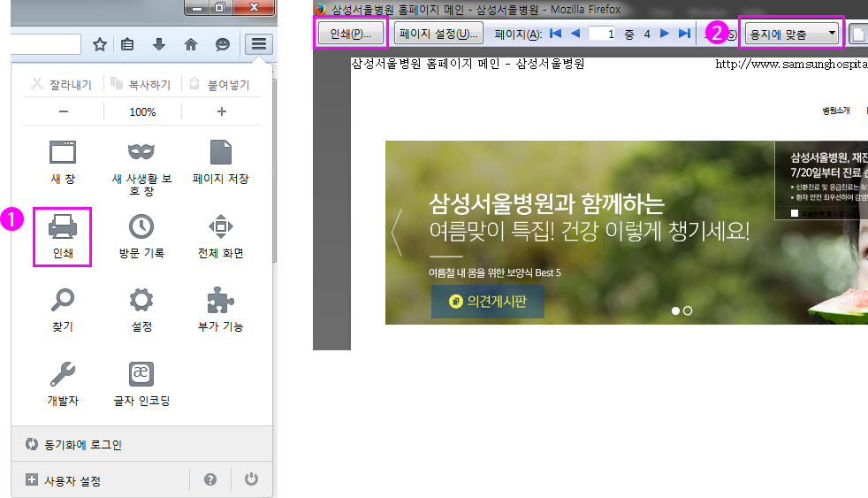This screenshot has width=868, height=498.
Task: Select the second banner slide dot
Action: click(x=688, y=310)
